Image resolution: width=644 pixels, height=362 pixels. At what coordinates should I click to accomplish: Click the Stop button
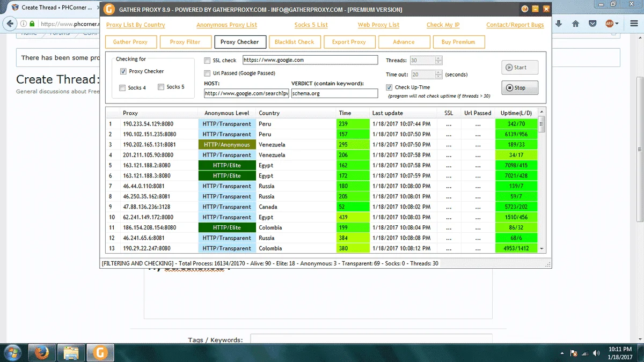point(520,88)
